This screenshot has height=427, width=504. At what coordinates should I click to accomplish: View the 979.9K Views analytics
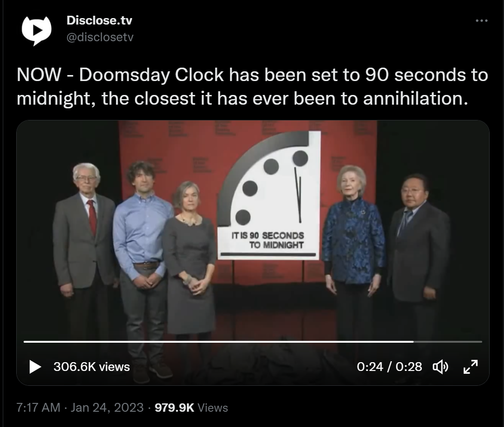[191, 408]
